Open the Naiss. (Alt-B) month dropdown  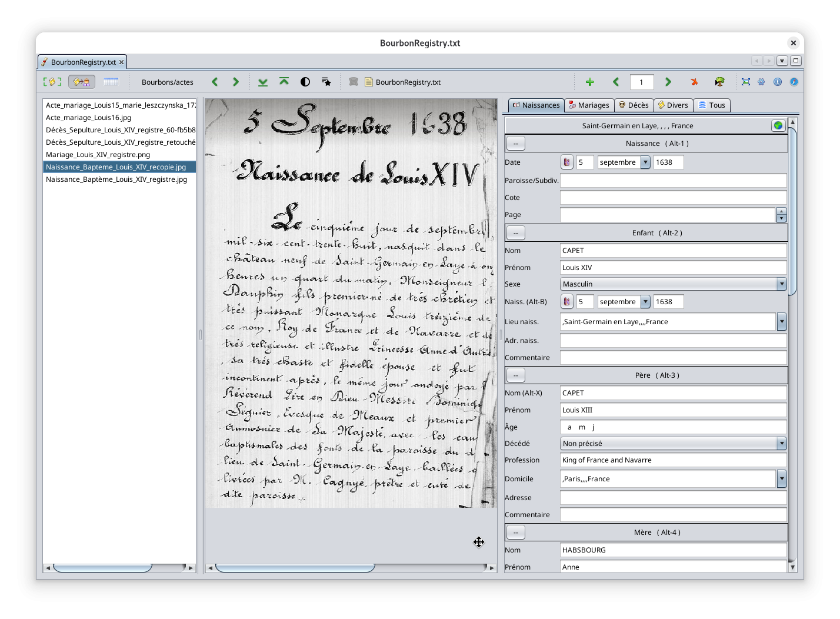(645, 301)
